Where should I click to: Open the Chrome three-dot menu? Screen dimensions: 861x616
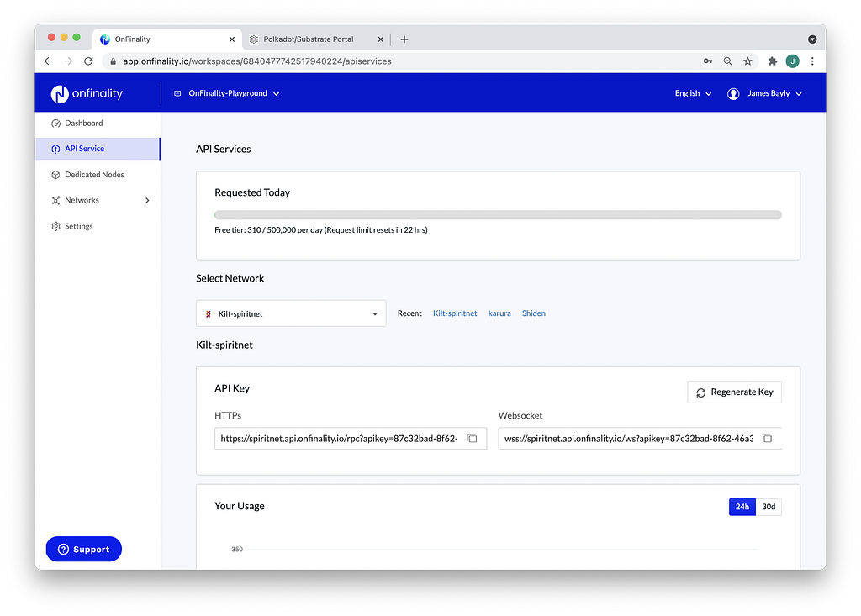[812, 61]
